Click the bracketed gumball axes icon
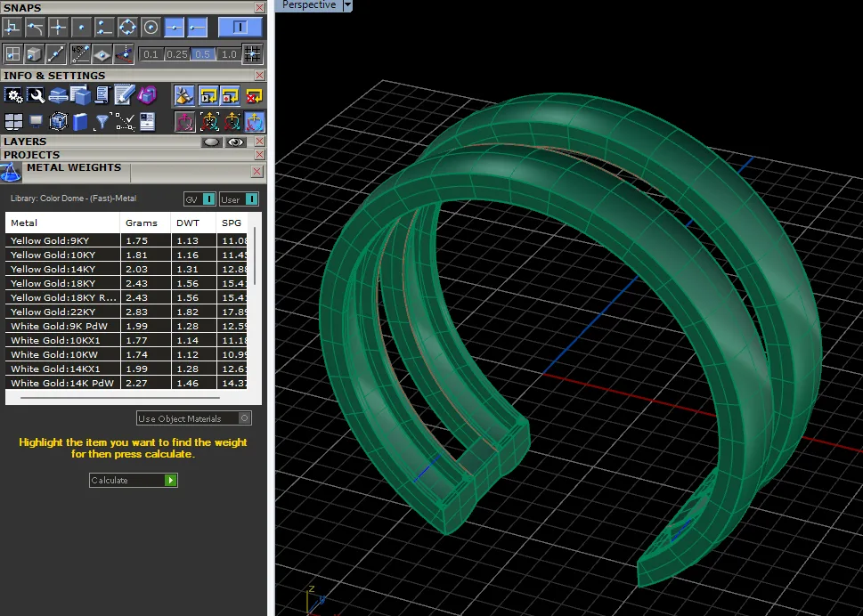The image size is (863, 616). tap(208, 122)
